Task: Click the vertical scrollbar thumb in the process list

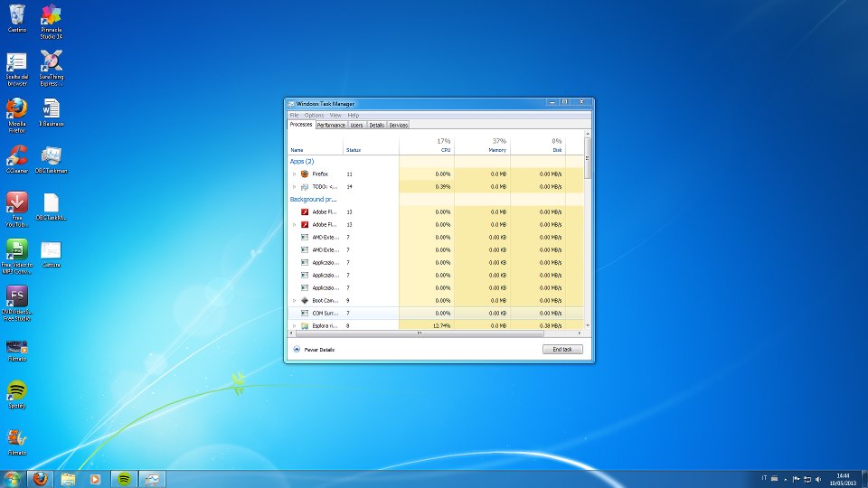Action: coord(588,158)
